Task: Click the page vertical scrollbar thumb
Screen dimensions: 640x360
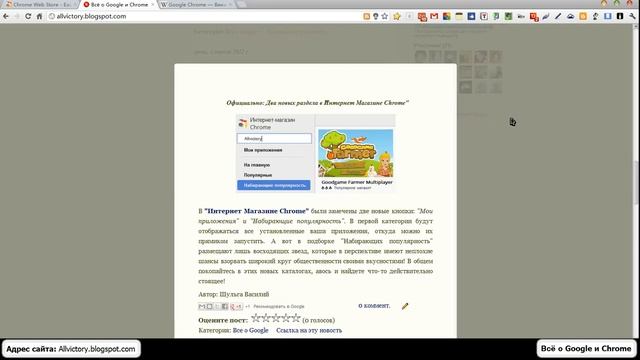Action: click(x=636, y=182)
